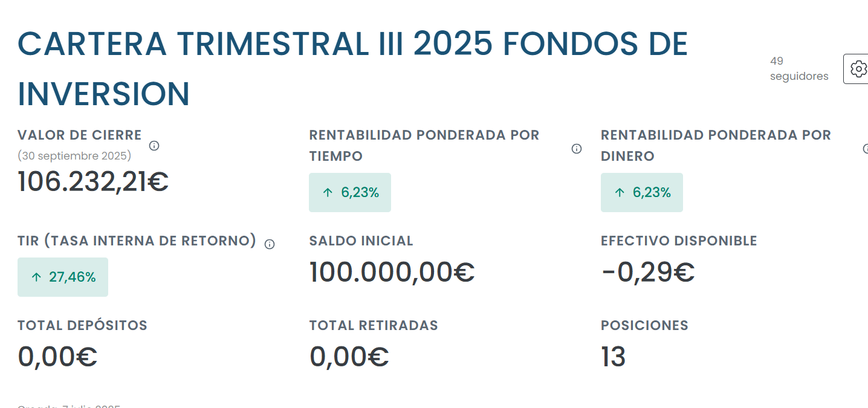Click the up arrow in the 27,46% badge

(36, 277)
